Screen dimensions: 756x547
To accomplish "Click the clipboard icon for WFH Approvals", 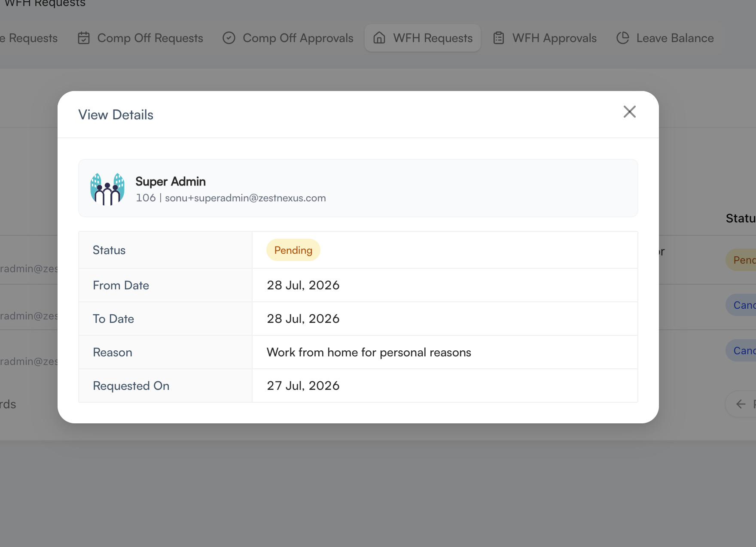I will (x=499, y=38).
